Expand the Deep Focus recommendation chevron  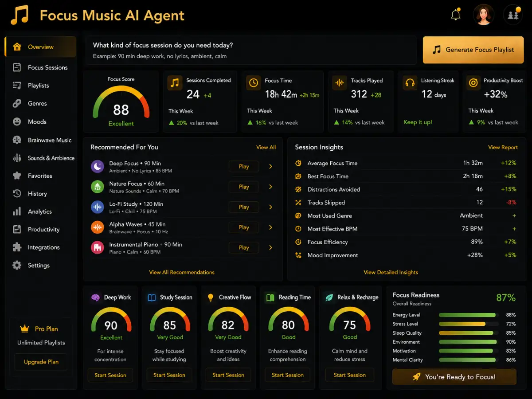coord(270,167)
